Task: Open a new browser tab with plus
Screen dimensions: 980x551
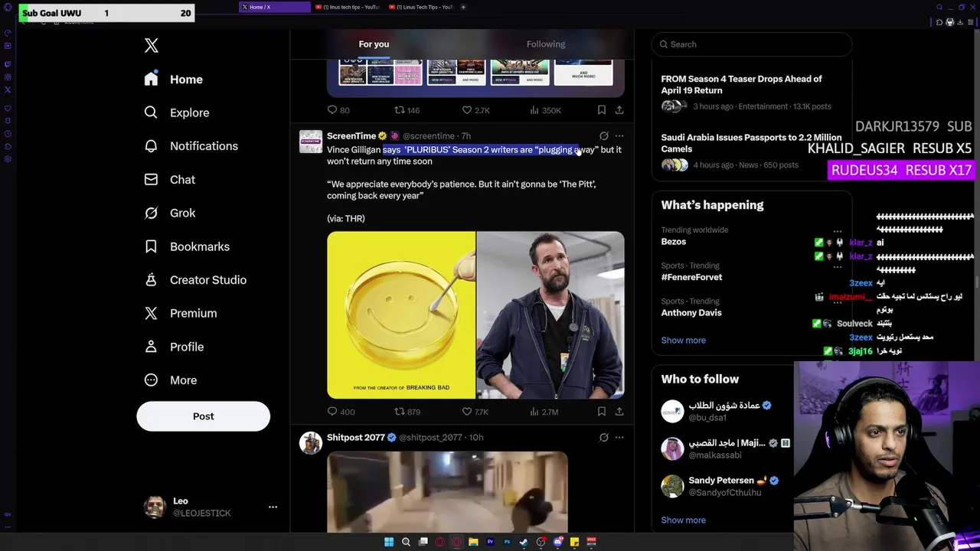Action: tap(463, 7)
